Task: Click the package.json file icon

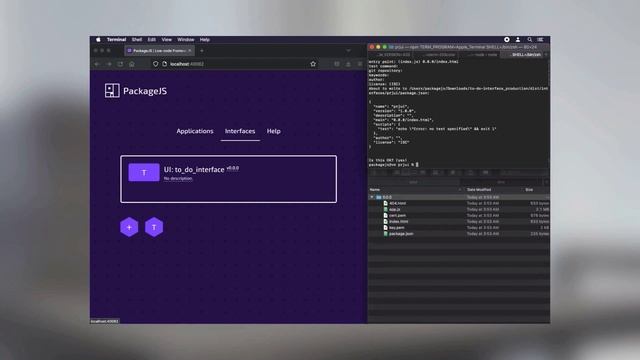Action: (385, 233)
